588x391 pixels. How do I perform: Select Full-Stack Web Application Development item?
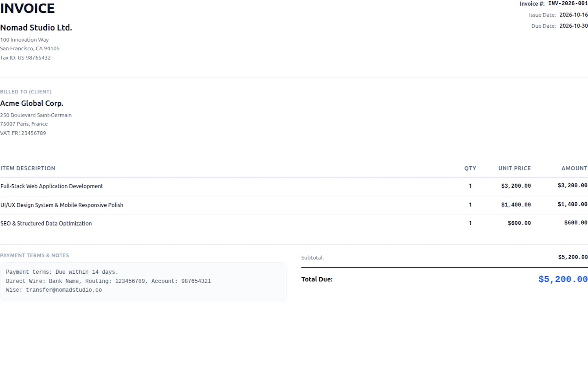tap(52, 186)
